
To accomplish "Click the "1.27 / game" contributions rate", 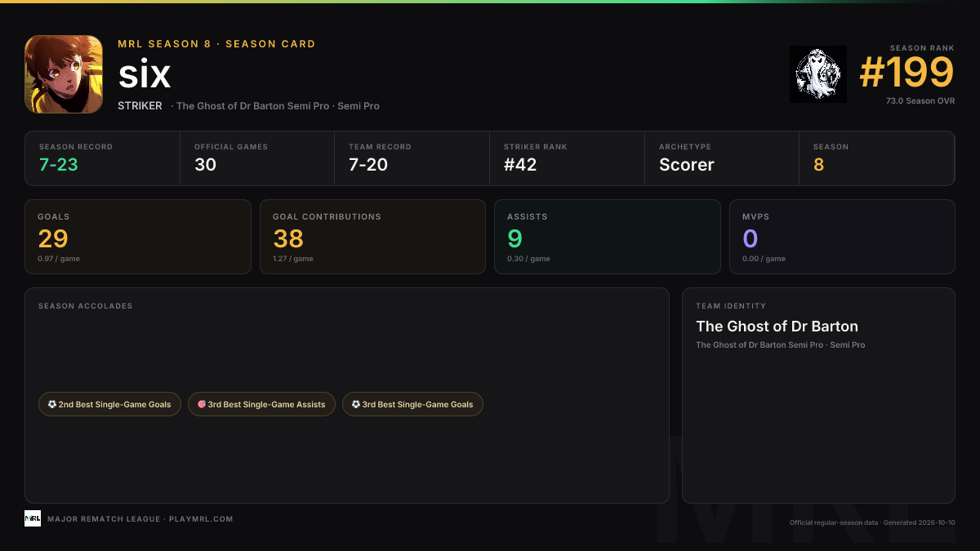I will [x=293, y=259].
